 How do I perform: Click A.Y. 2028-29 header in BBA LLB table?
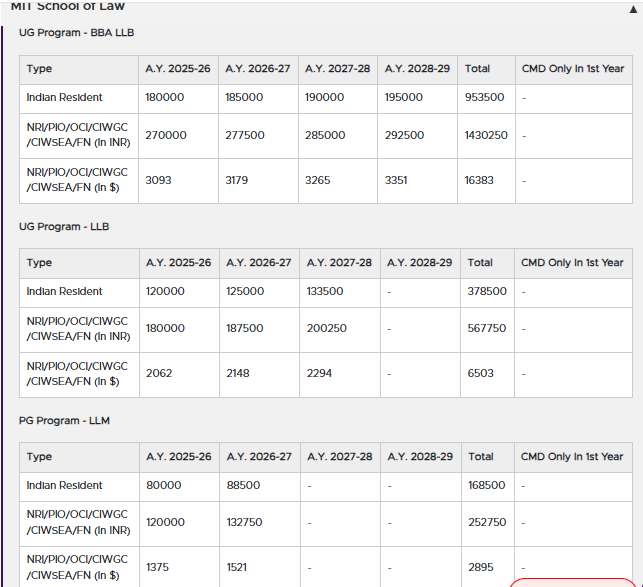tap(417, 69)
